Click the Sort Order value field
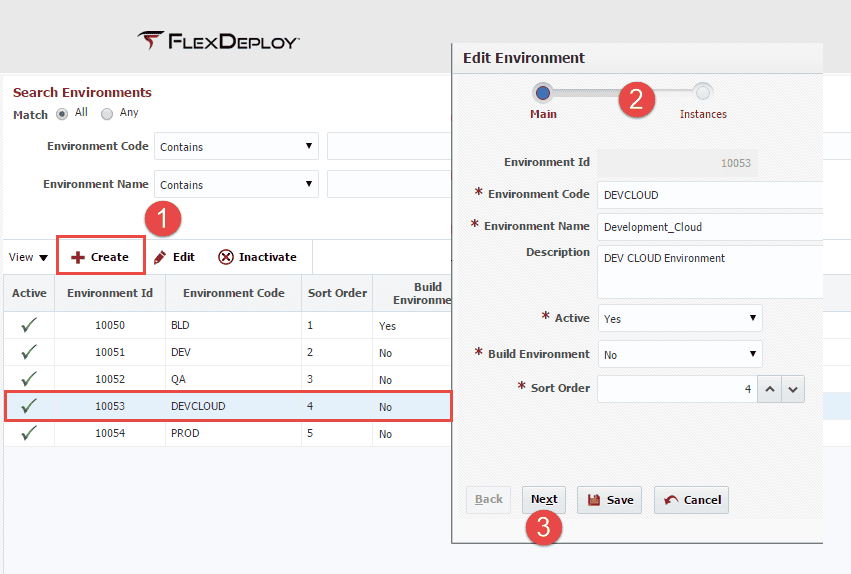This screenshot has height=574, width=851. tap(677, 388)
